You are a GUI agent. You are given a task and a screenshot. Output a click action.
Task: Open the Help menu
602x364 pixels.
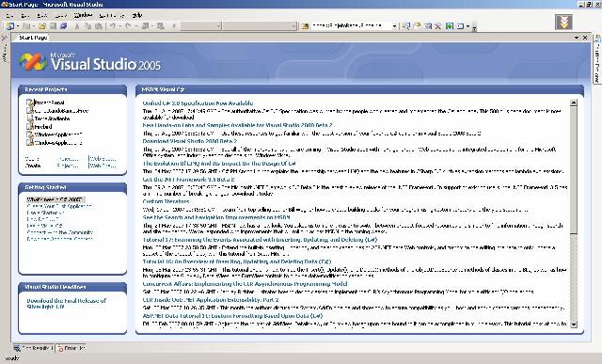pyautogui.click(x=137, y=15)
